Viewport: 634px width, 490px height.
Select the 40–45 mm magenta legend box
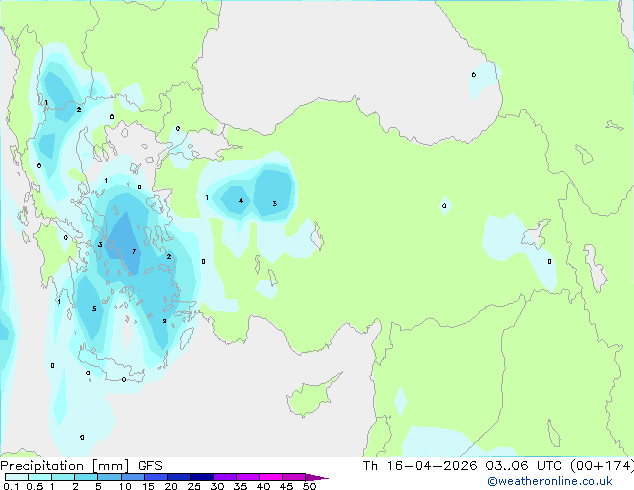point(271,477)
